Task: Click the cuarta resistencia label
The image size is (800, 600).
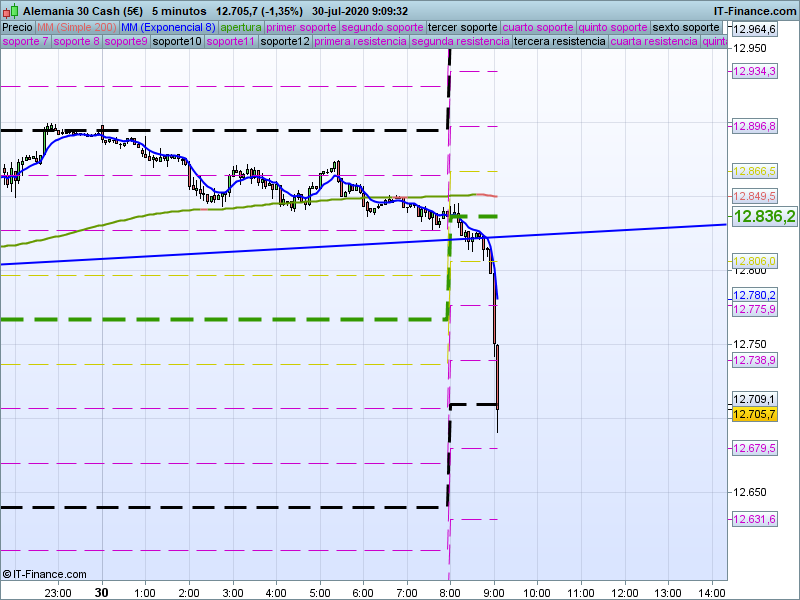Action: point(654,42)
